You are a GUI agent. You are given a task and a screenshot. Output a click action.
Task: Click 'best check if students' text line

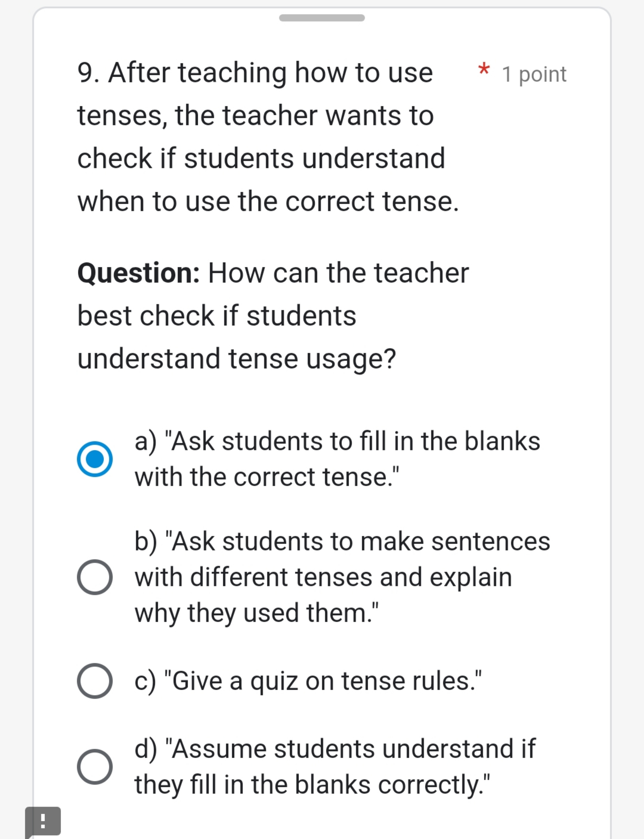(x=217, y=316)
